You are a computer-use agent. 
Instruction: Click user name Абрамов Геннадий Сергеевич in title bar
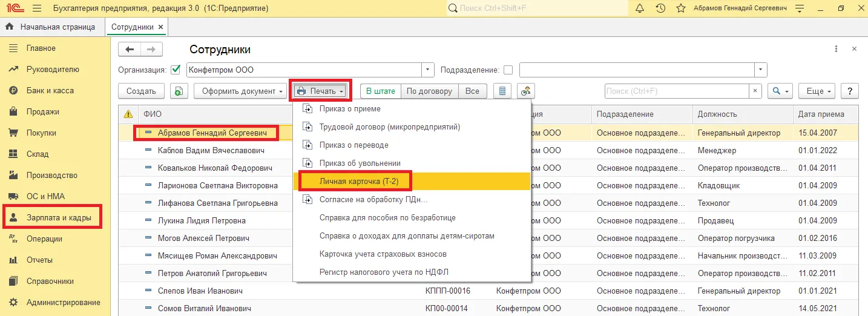click(x=740, y=8)
